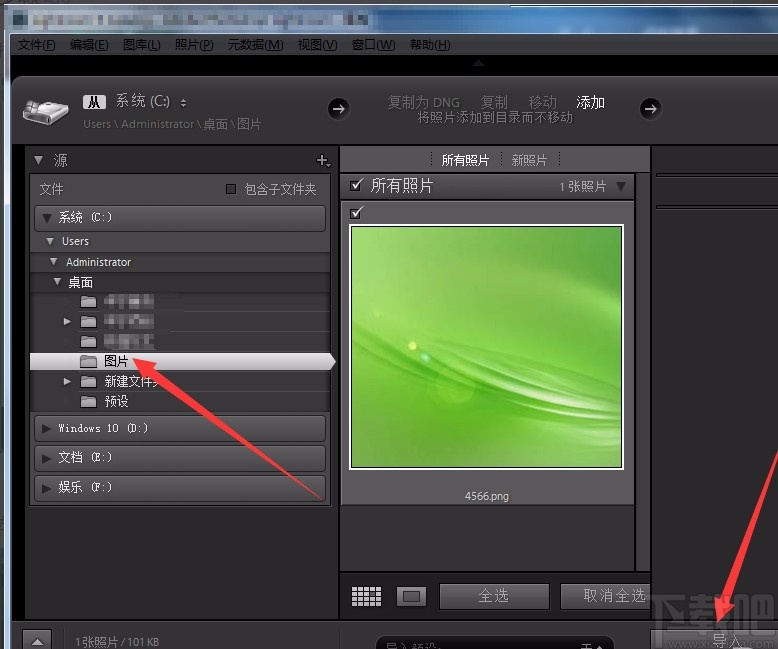Expand the 文档 (E:) drive

click(47, 457)
